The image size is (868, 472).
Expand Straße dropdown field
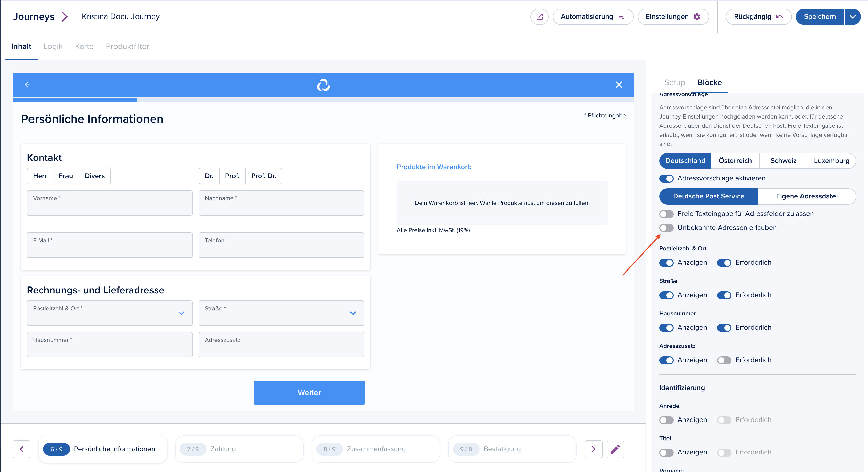(354, 313)
